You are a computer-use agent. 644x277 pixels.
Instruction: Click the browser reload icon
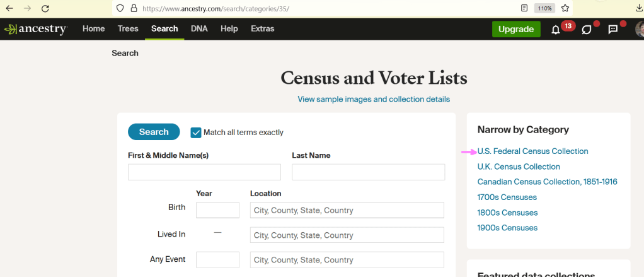(45, 9)
